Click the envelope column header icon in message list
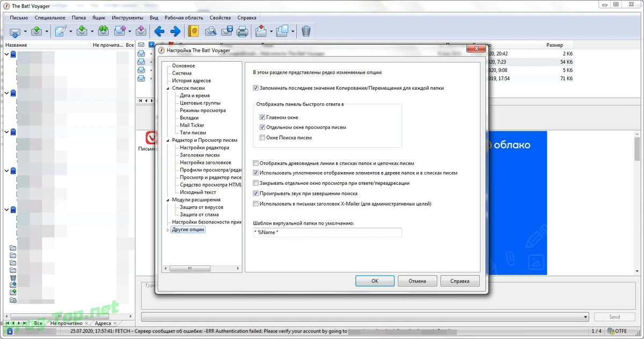The image size is (644, 339). (x=141, y=45)
